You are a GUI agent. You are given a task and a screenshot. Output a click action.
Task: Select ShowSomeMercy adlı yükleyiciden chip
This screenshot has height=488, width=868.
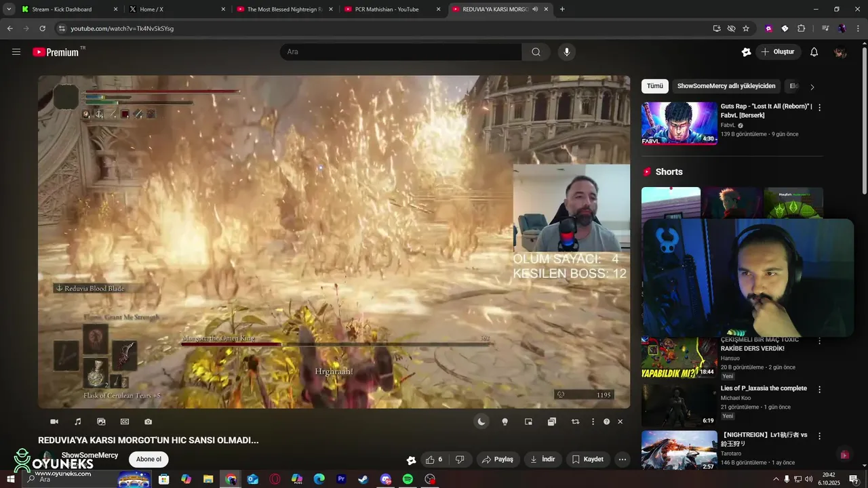[726, 86]
